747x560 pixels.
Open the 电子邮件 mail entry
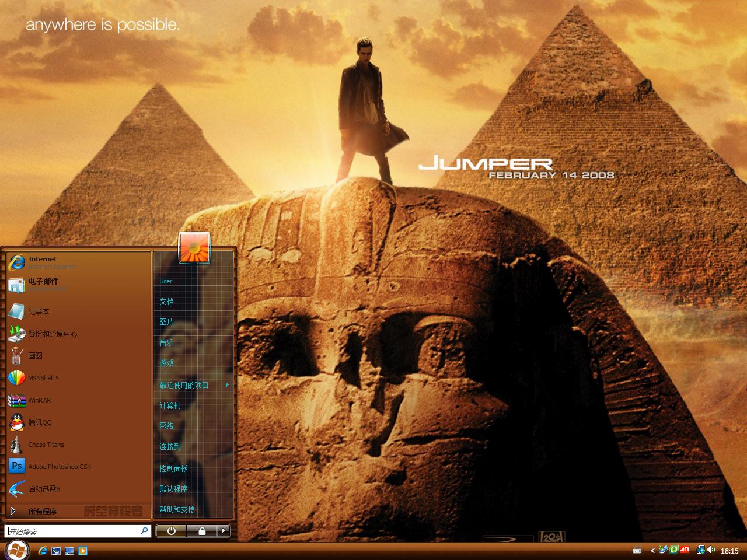(78, 284)
